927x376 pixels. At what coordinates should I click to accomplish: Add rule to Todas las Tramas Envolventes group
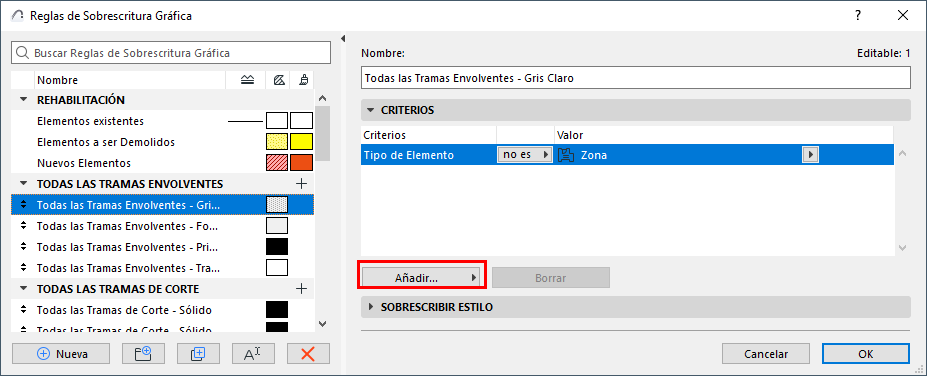(x=302, y=184)
